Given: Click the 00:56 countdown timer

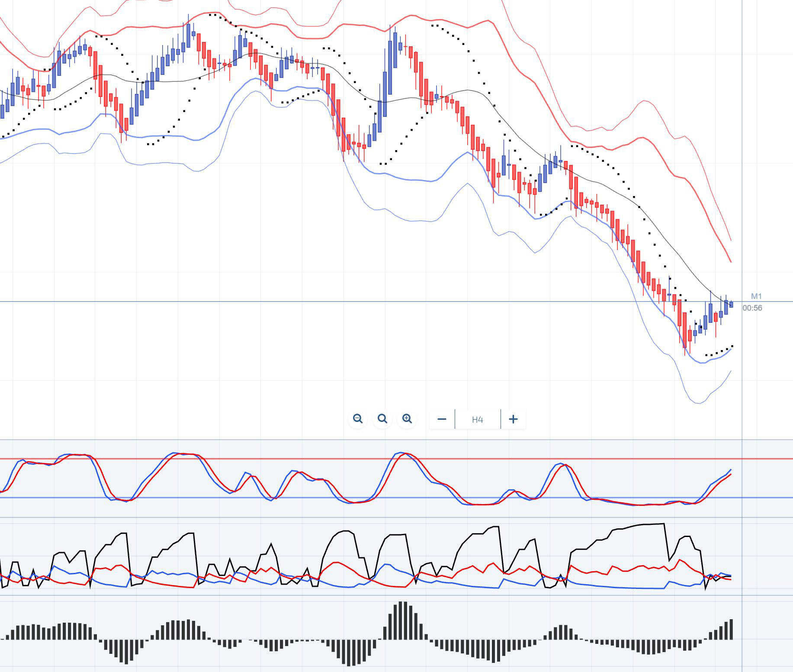Looking at the screenshot, I should tap(752, 308).
